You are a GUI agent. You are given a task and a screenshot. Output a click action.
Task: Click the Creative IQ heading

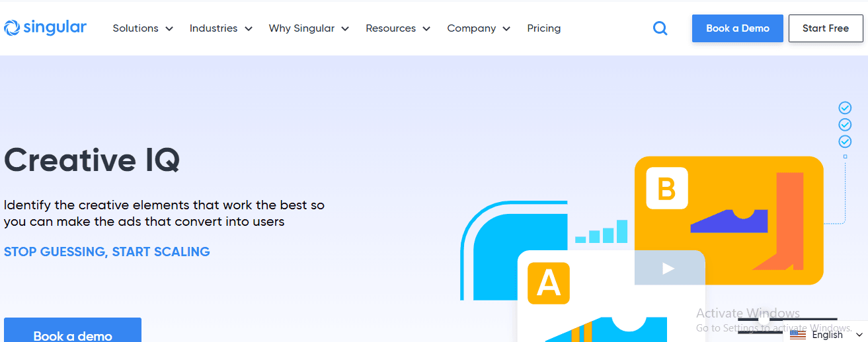tap(92, 160)
